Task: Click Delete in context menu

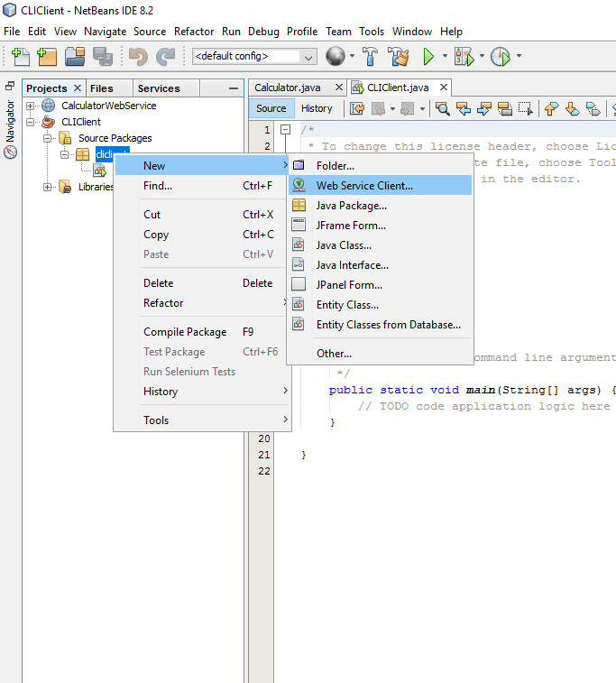Action: point(202,283)
